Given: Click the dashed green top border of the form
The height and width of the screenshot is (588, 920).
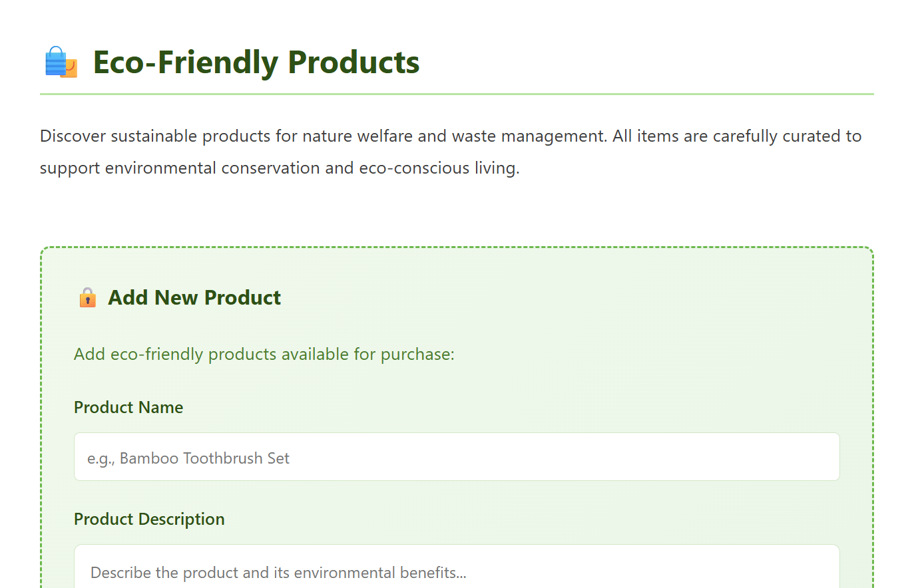Looking at the screenshot, I should (x=457, y=247).
